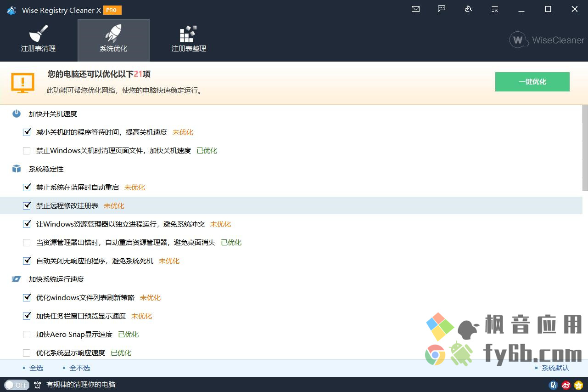
Task: Click the backup/restore icon in title bar
Action: click(468, 9)
